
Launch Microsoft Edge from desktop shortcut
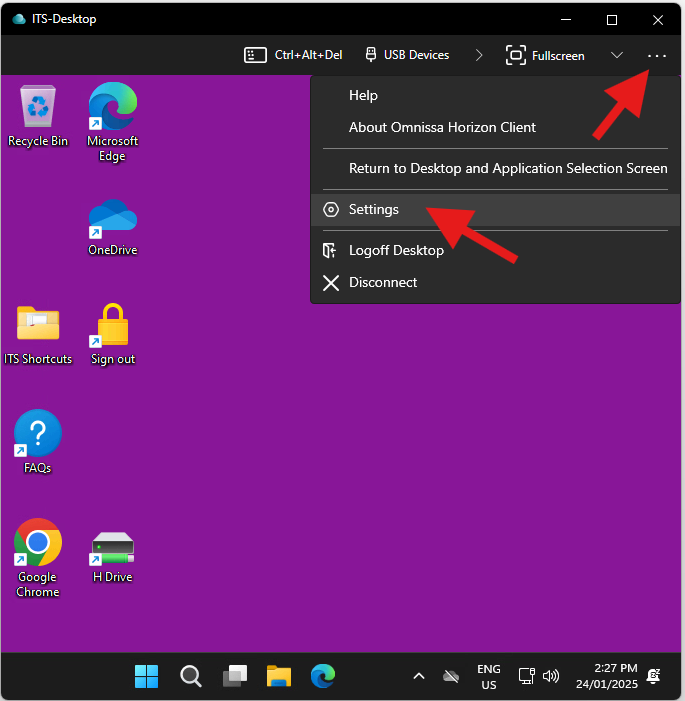[x=112, y=108]
